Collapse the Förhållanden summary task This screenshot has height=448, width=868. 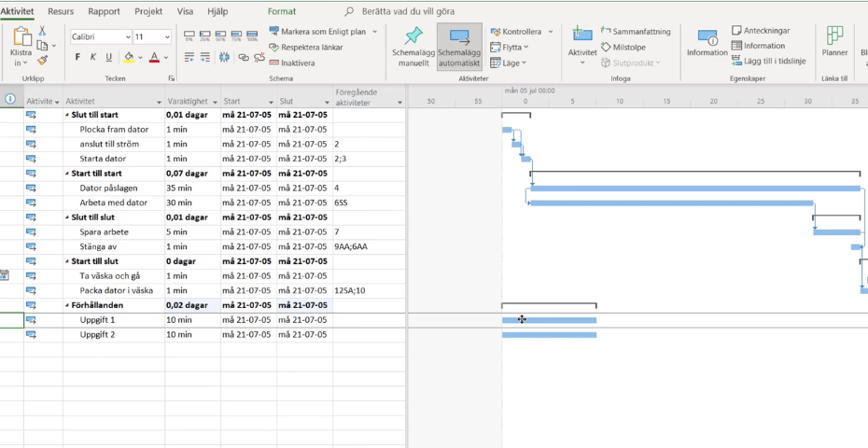point(67,305)
